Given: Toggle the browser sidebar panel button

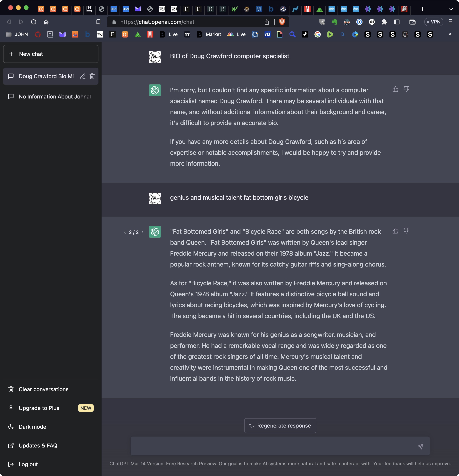Looking at the screenshot, I should pyautogui.click(x=397, y=22).
